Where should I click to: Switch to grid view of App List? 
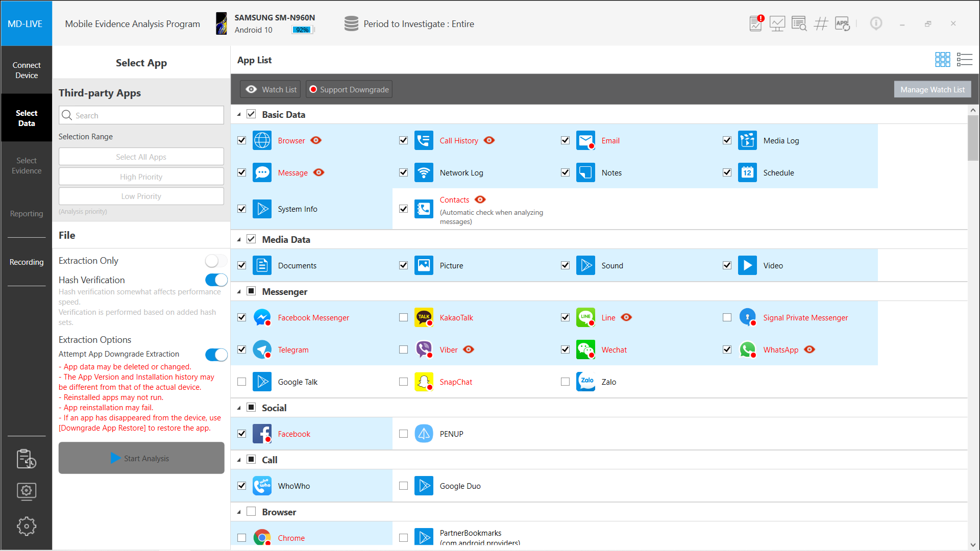point(942,60)
